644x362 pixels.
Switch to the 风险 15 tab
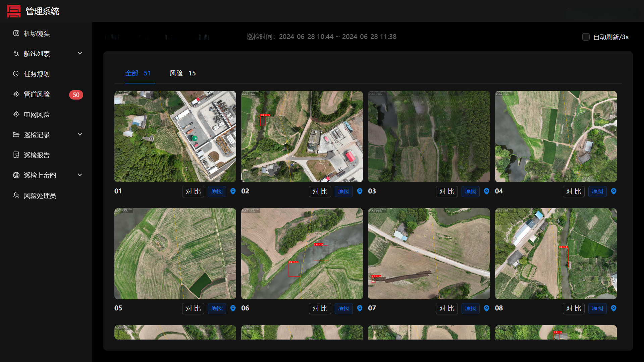click(x=183, y=73)
